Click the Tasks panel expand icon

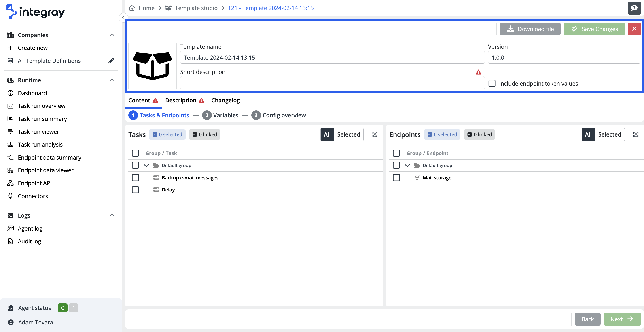tap(375, 134)
